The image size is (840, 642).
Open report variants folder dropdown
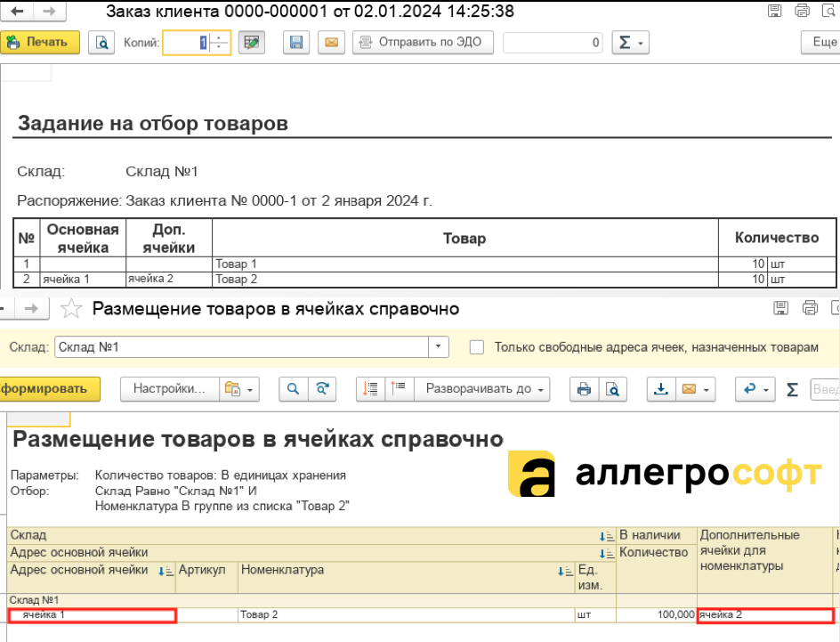tap(239, 389)
